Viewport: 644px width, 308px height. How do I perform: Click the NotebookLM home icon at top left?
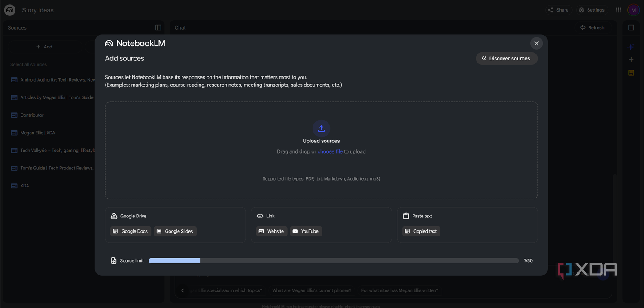coord(10,10)
